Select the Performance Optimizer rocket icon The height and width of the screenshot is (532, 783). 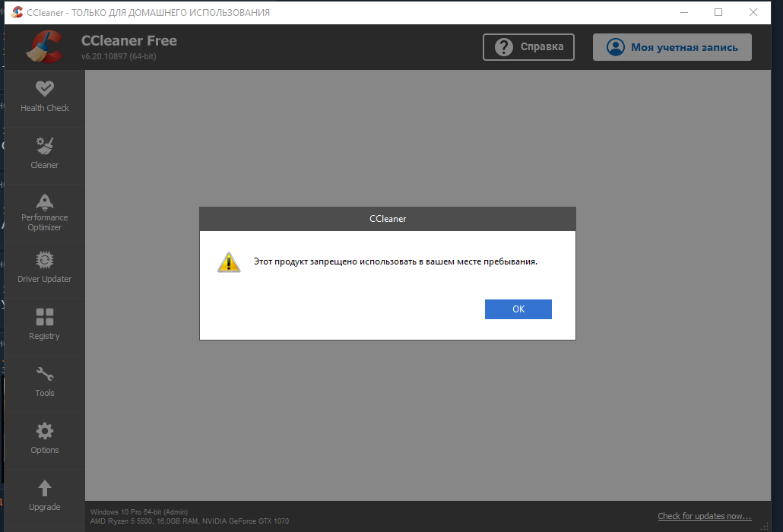tap(44, 202)
